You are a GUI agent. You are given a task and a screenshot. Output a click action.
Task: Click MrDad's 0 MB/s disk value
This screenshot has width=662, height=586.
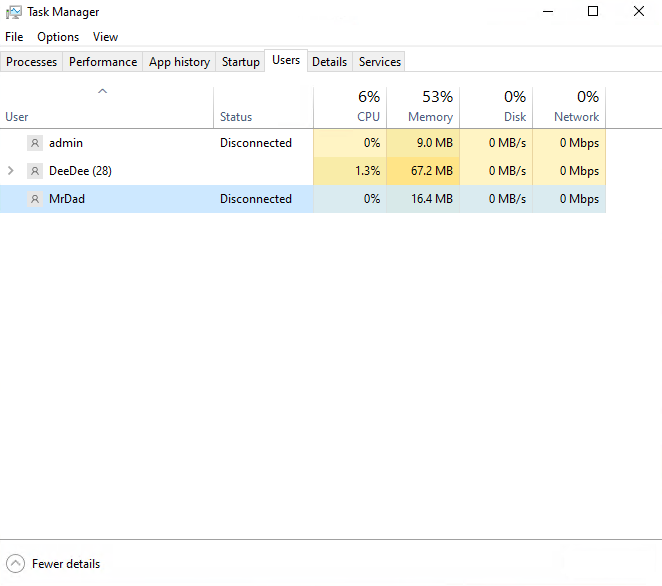pos(507,199)
